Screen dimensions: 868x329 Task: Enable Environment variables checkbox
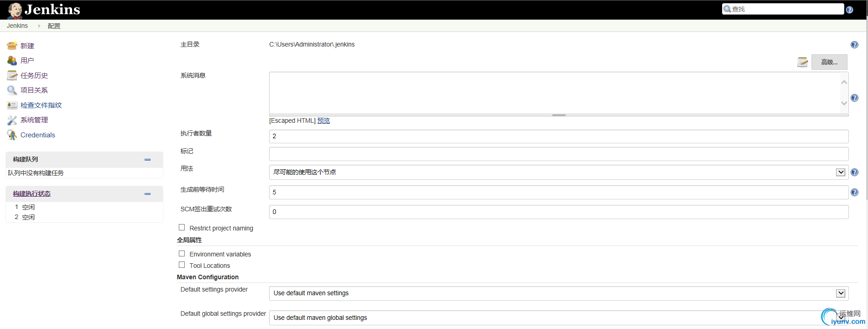click(182, 253)
